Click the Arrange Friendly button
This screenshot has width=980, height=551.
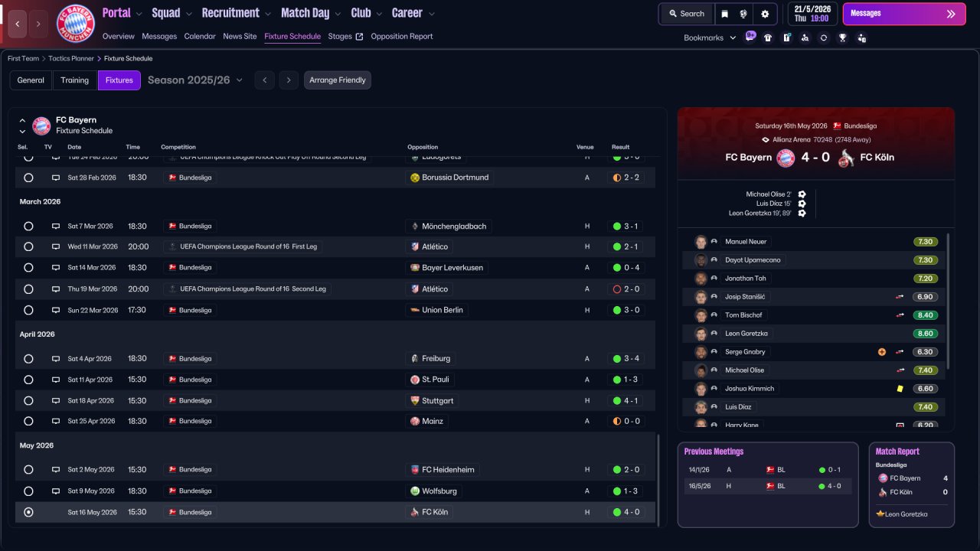coord(338,80)
